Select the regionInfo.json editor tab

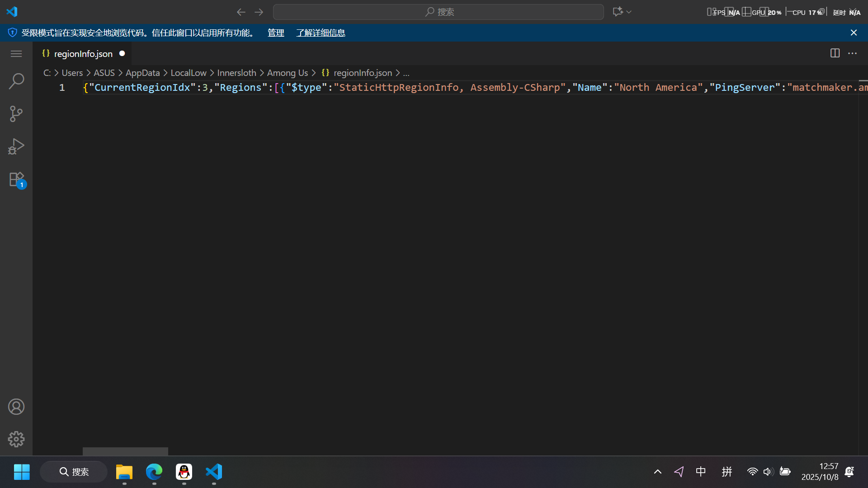click(83, 54)
